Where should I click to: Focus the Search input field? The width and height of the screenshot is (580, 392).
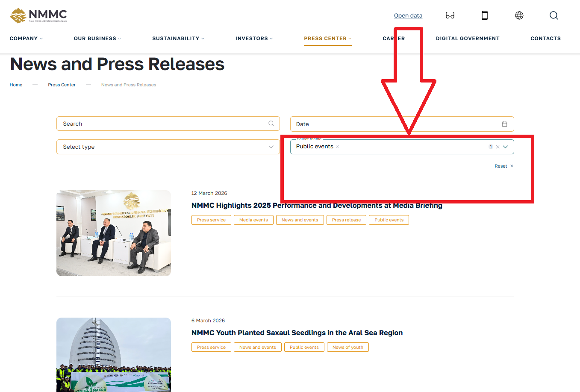(168, 124)
